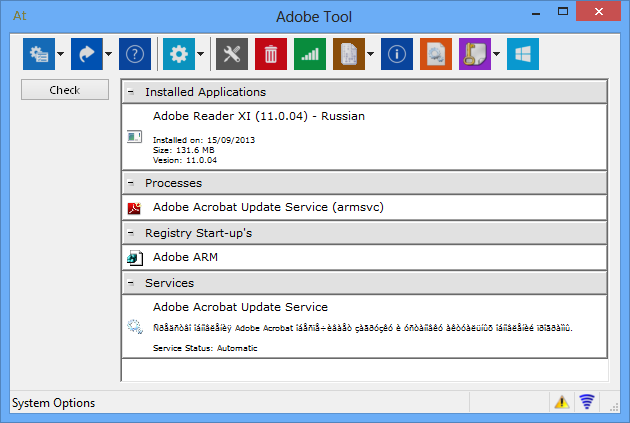Open dropdown arrow beside share arrow icon
Viewport: 630px width, 423px height.
[108, 54]
